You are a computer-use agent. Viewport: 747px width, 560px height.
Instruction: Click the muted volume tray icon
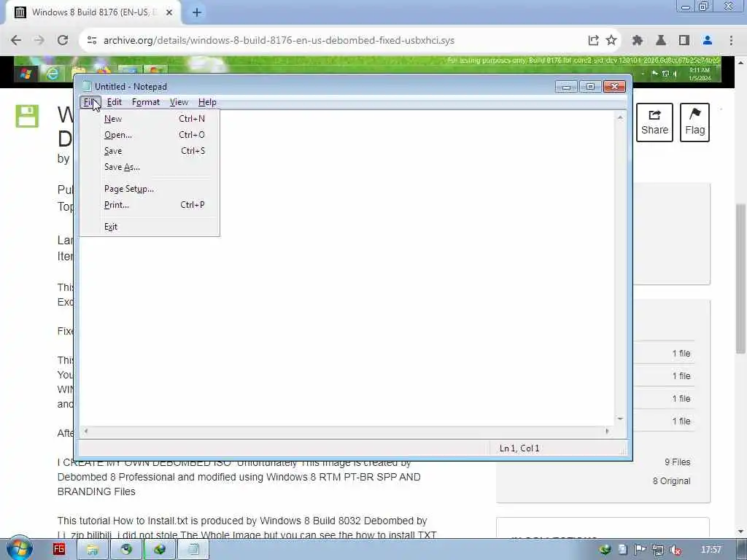[x=675, y=550]
